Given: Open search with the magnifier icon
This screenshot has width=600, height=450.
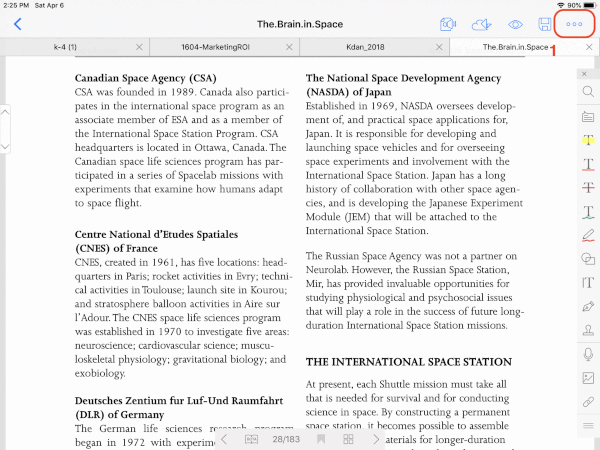Looking at the screenshot, I should click(588, 92).
